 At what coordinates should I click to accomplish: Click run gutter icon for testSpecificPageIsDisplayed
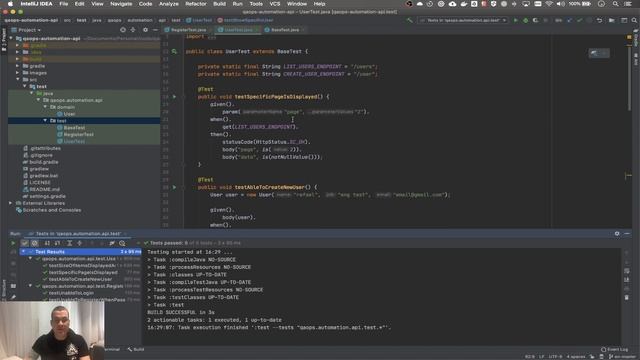pos(174,97)
